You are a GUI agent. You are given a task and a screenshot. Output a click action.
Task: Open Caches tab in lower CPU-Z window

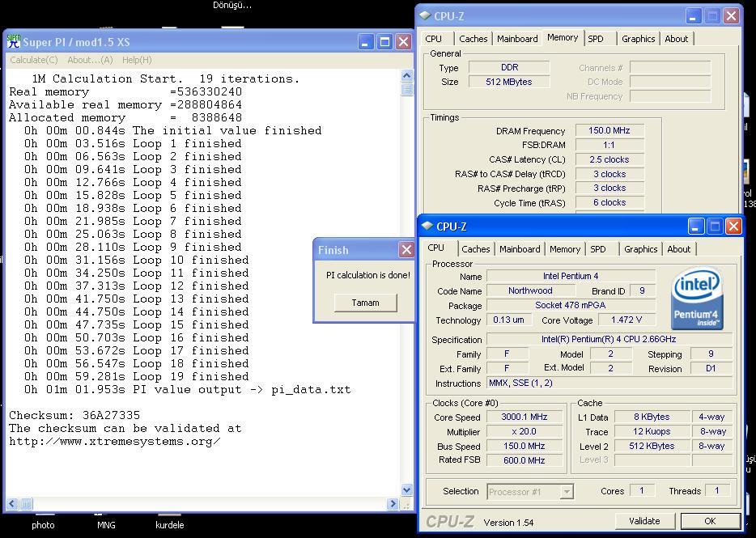coord(475,249)
